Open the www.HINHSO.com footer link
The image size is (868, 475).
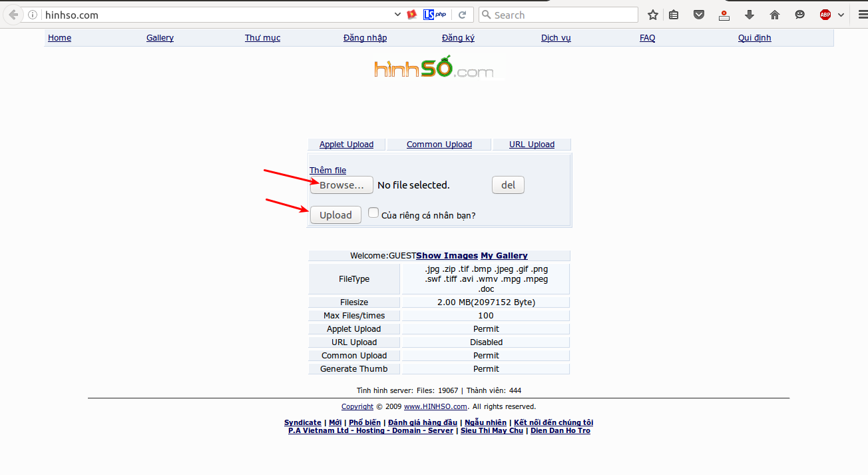pyautogui.click(x=436, y=406)
